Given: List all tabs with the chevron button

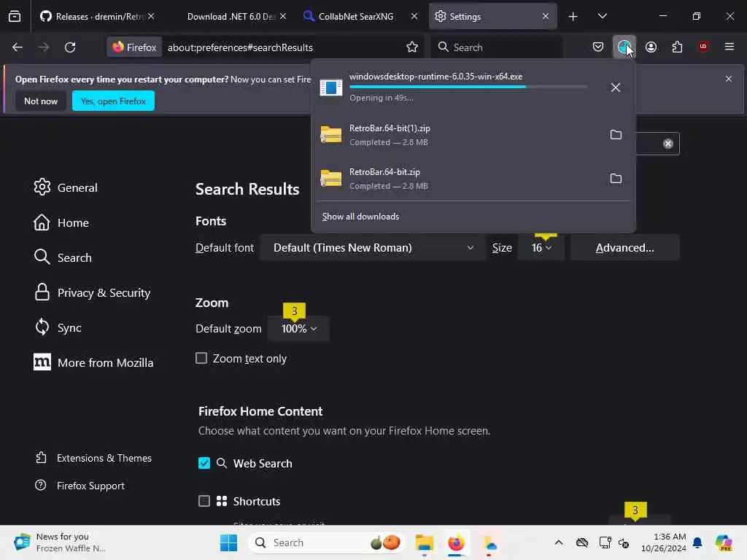Looking at the screenshot, I should pos(602,17).
